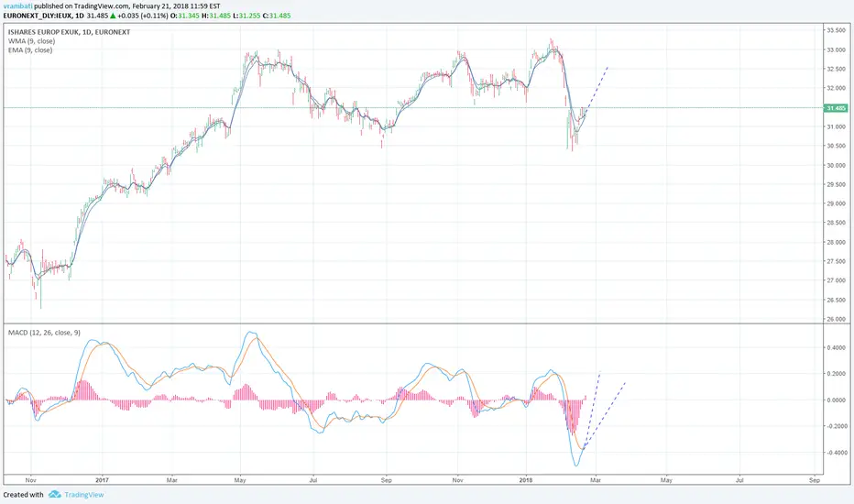Select the MACD (12, 26, close, 9) label
854x504 pixels.
click(44, 333)
